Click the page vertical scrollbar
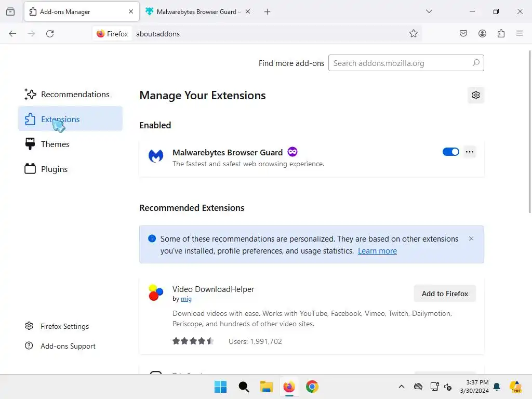Viewport: 532px width, 399px height. pyautogui.click(x=529, y=131)
